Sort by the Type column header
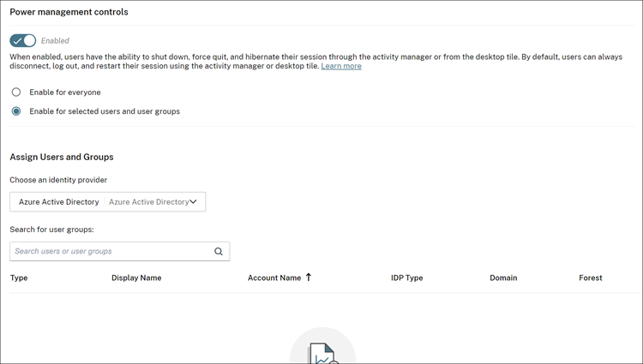The width and height of the screenshot is (643, 364). coord(19,277)
